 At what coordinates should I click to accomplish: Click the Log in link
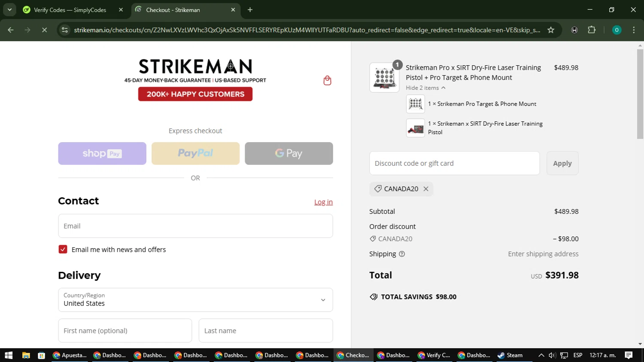click(x=323, y=202)
